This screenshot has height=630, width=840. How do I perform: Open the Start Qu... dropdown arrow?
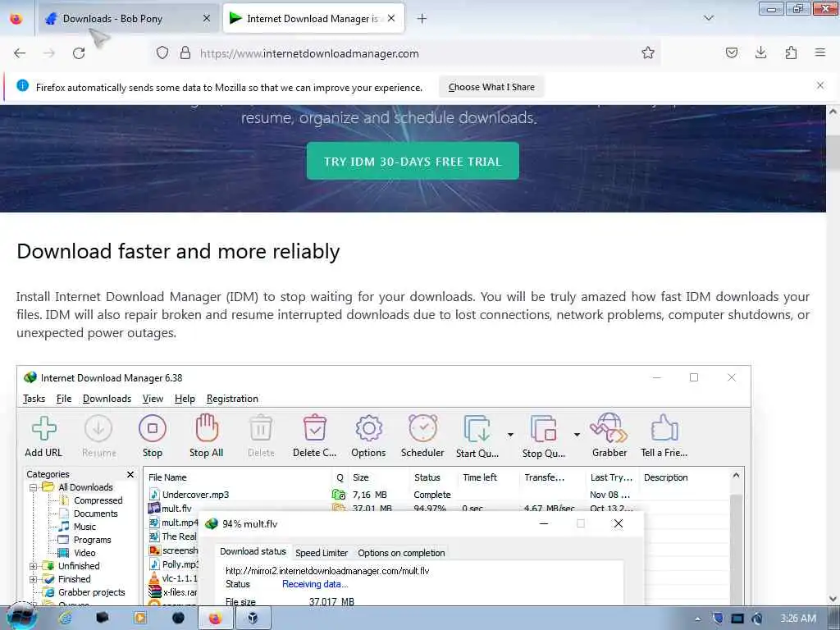click(510, 435)
